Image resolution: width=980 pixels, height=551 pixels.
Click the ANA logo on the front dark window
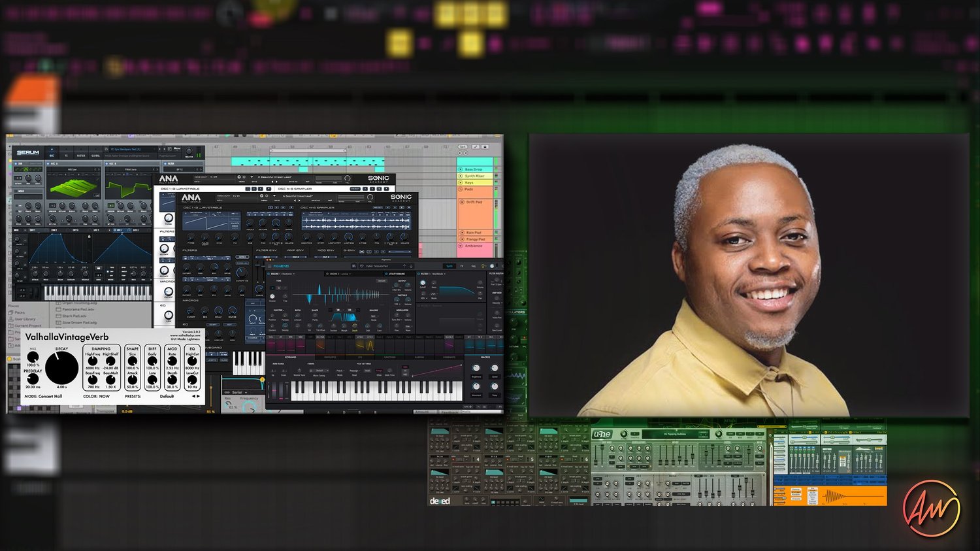(191, 197)
